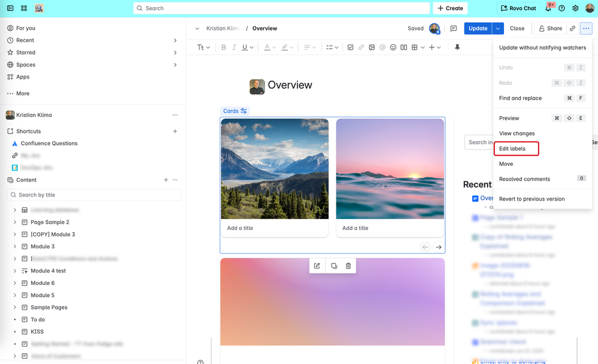Open text alignment dropdown

pyautogui.click(x=309, y=47)
